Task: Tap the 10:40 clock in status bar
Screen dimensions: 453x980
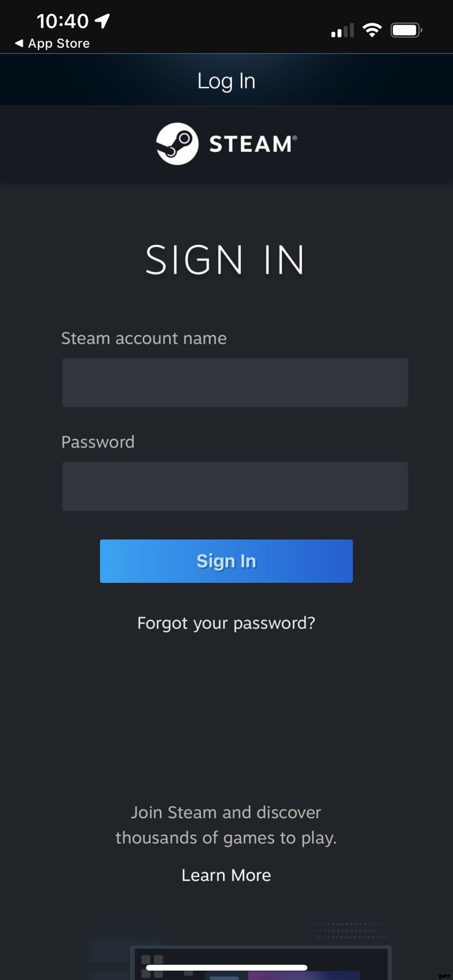Action: click(63, 21)
